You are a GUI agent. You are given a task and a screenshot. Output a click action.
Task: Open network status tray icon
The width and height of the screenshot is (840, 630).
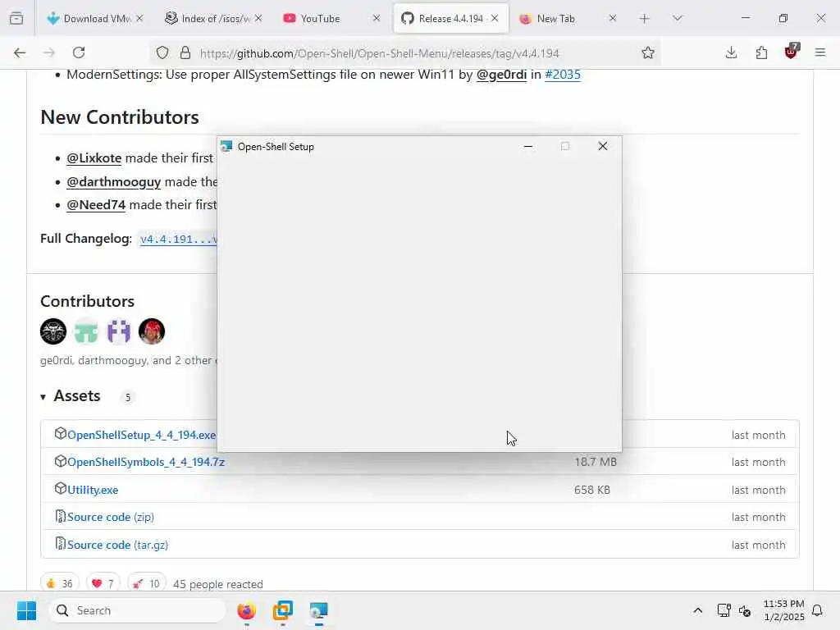pyautogui.click(x=724, y=610)
